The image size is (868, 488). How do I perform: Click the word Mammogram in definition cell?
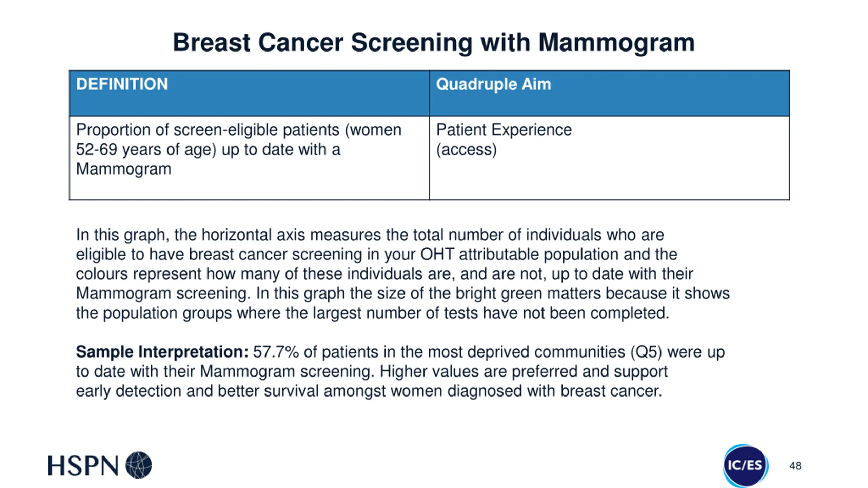coord(123,169)
